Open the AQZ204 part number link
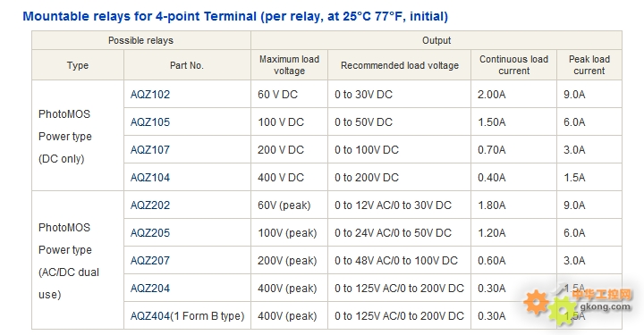 [150, 289]
